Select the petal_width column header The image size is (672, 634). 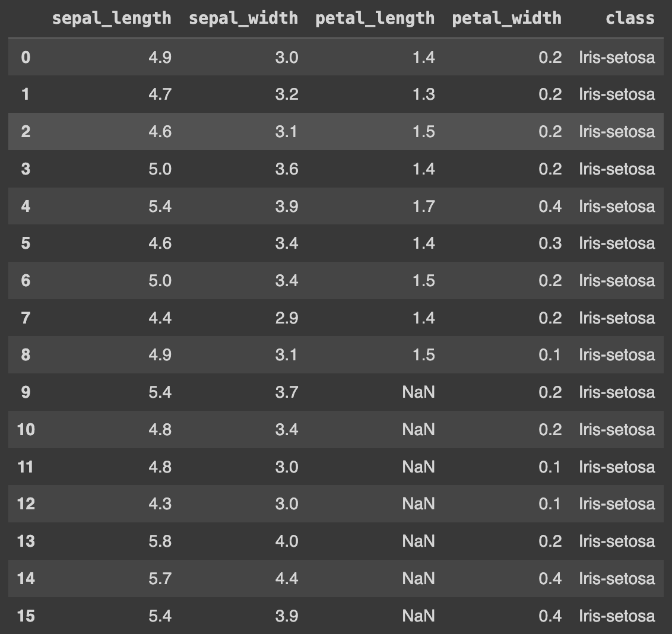pyautogui.click(x=506, y=18)
